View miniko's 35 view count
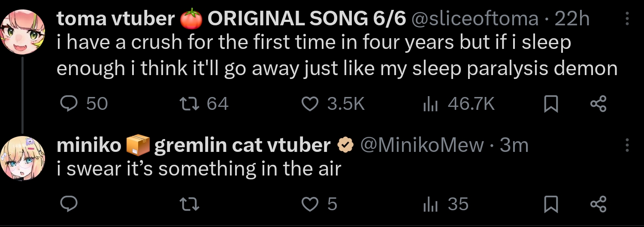The width and height of the screenshot is (644, 227). pyautogui.click(x=445, y=204)
